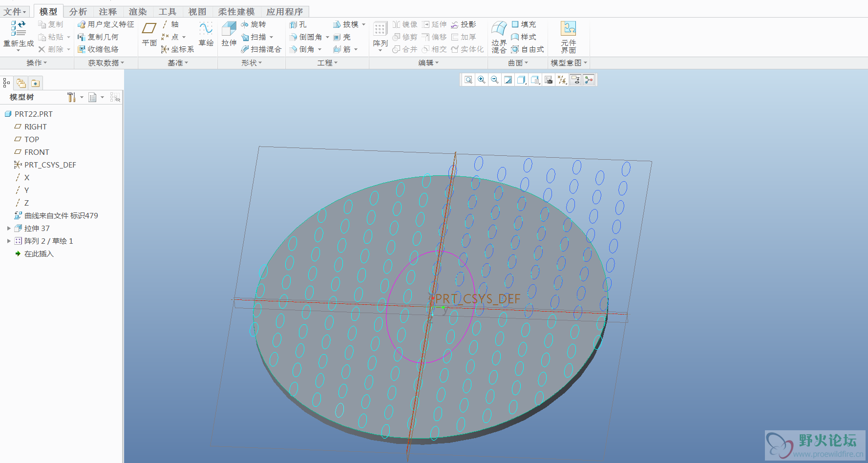Open the Freestyle (自由式) tool
Screen dimensions: 868x463
coord(528,49)
